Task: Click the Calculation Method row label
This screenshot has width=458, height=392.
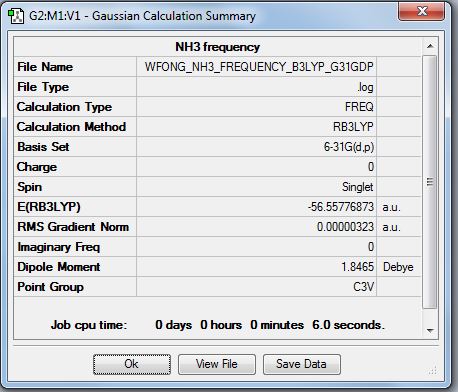Action: click(71, 127)
